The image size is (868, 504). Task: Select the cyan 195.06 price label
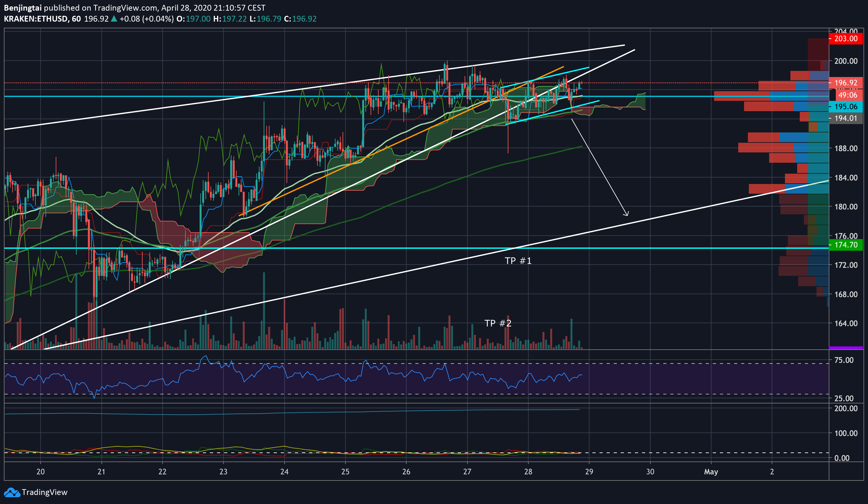(845, 107)
